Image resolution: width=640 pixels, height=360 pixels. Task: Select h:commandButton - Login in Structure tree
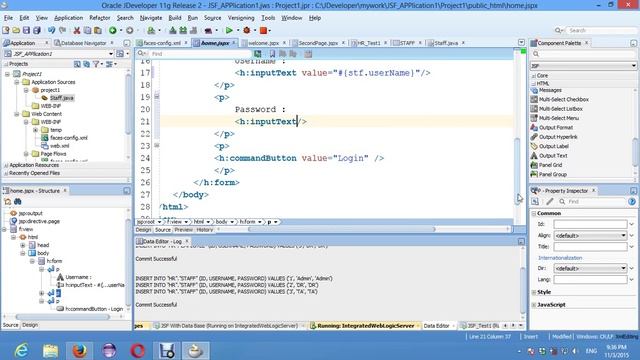point(94,309)
